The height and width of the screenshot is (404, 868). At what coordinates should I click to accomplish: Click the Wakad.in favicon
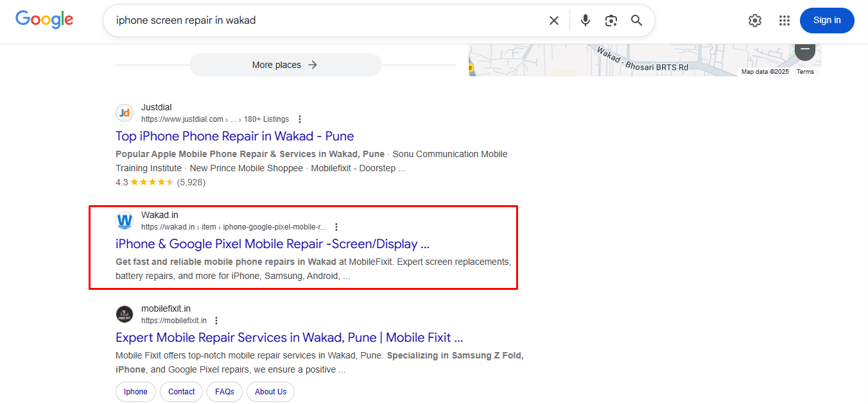click(x=124, y=220)
